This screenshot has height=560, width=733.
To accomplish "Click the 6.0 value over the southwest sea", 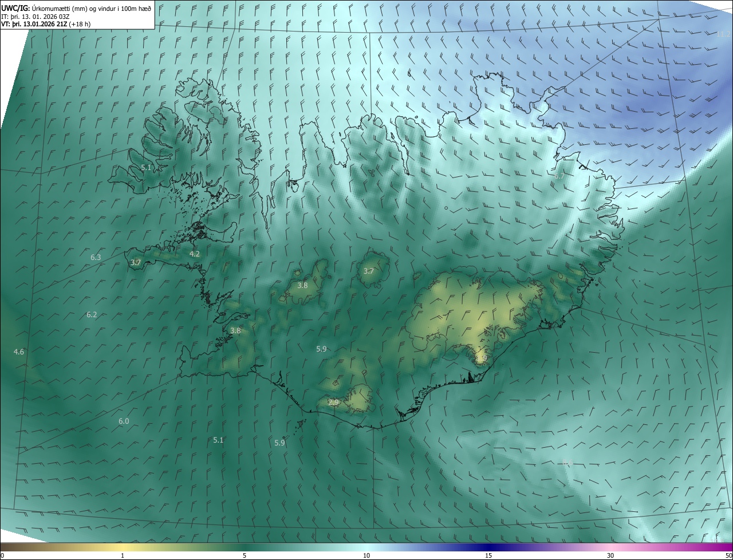I will (x=124, y=421).
